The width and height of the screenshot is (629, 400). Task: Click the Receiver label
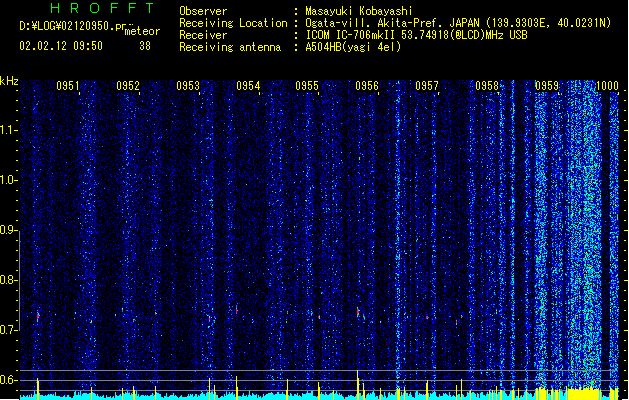point(203,35)
